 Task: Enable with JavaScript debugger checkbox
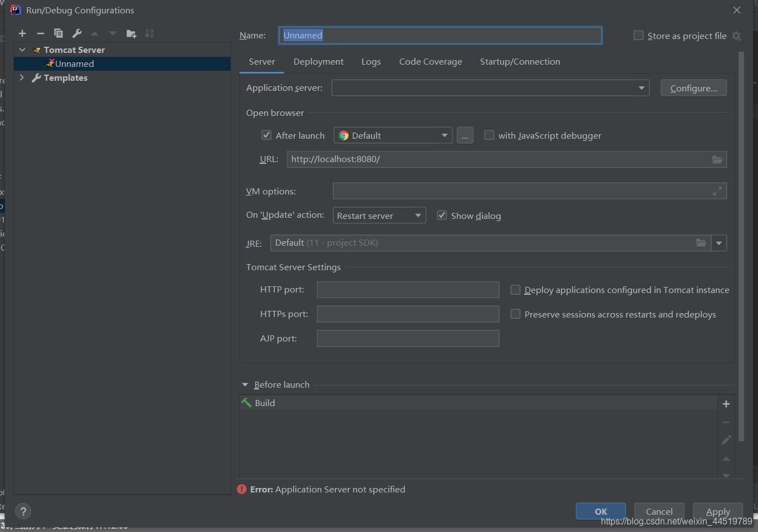coord(489,135)
